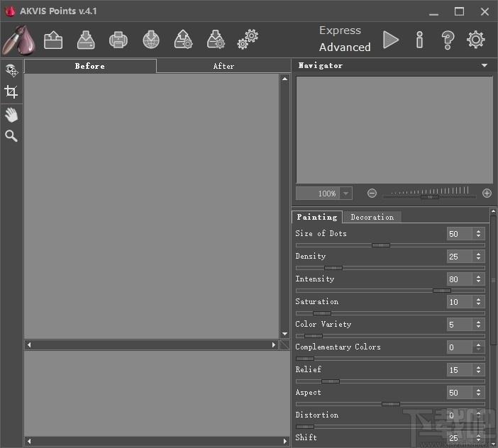Switch to the Before tab

(x=90, y=66)
